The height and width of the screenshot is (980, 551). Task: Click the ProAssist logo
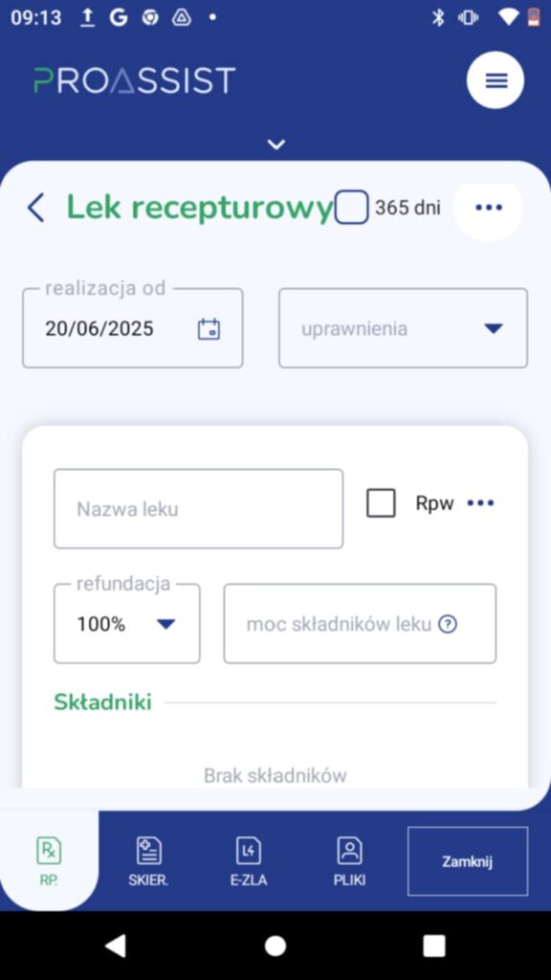[x=134, y=80]
